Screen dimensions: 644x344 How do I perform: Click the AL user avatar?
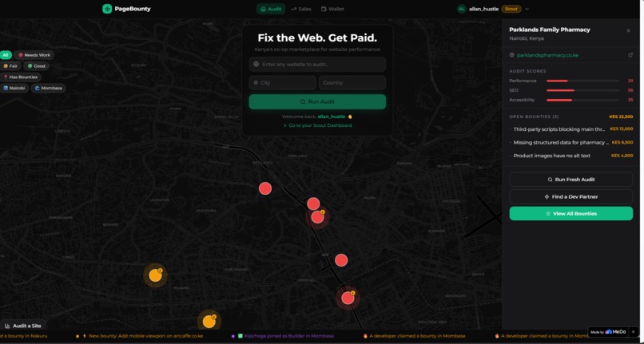(462, 9)
